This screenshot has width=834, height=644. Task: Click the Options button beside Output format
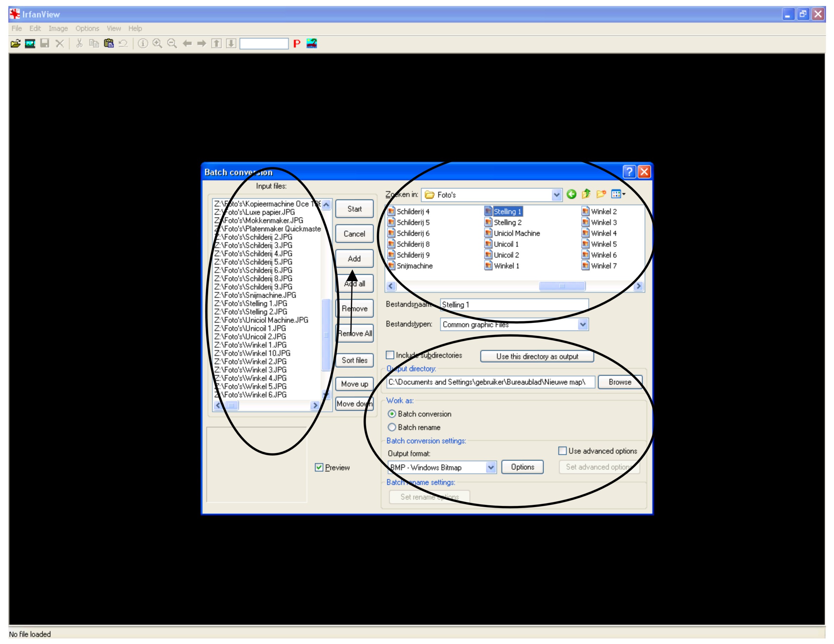[522, 467]
